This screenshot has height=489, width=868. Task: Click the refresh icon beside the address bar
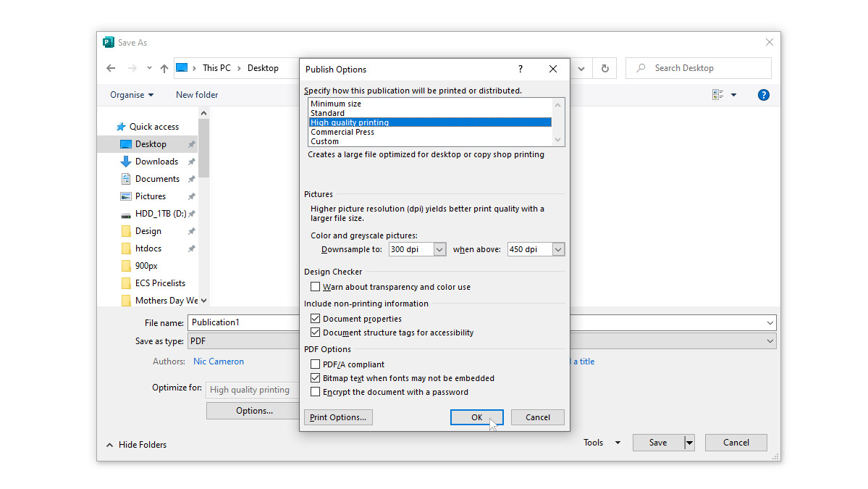(604, 67)
